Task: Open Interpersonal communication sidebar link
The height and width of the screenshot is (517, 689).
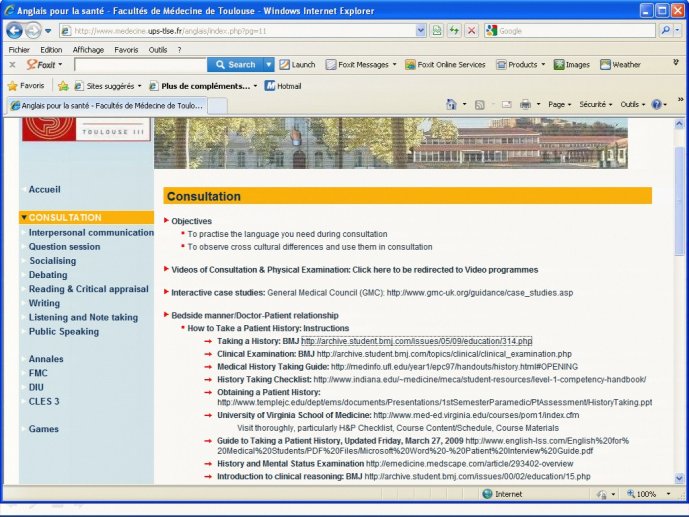Action: (x=91, y=232)
